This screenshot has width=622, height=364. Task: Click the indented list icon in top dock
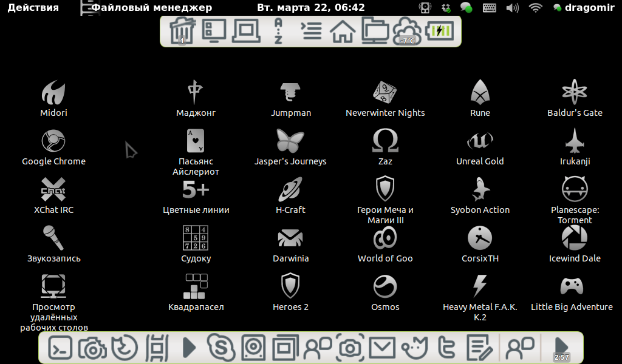tap(311, 31)
